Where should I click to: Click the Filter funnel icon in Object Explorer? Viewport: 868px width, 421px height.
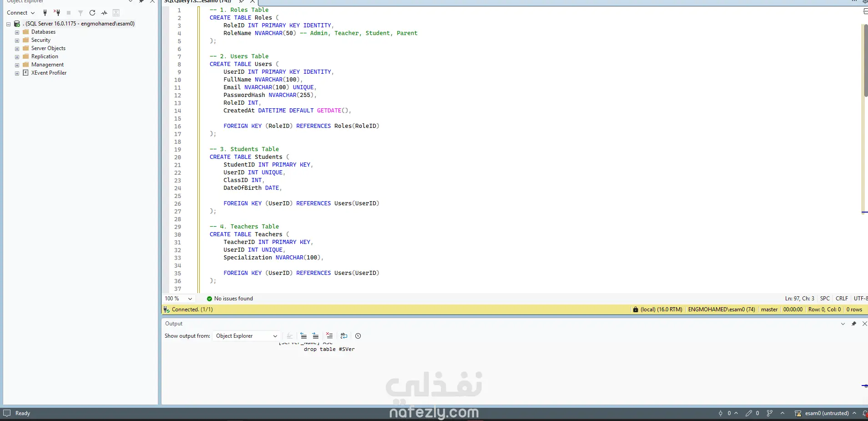(81, 13)
